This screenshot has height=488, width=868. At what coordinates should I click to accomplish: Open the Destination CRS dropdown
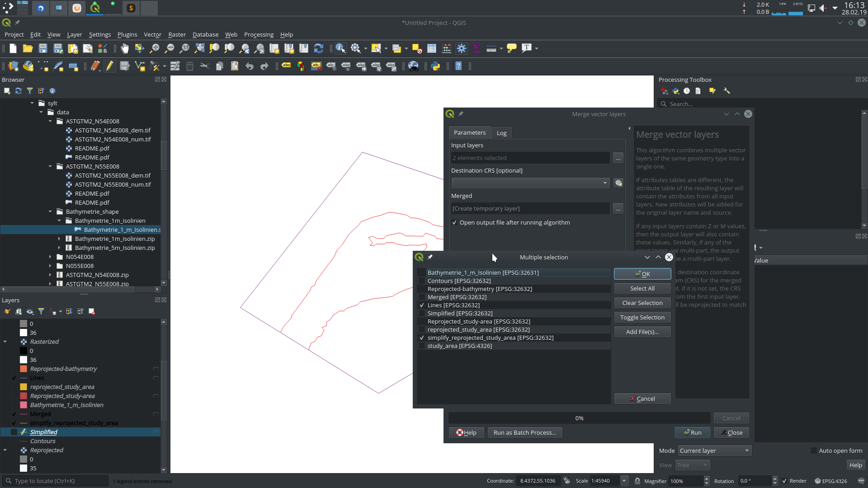[x=605, y=183]
